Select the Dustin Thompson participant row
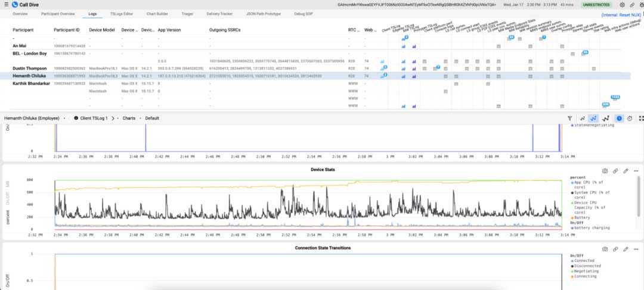This screenshot has height=290, width=644. tap(31, 68)
